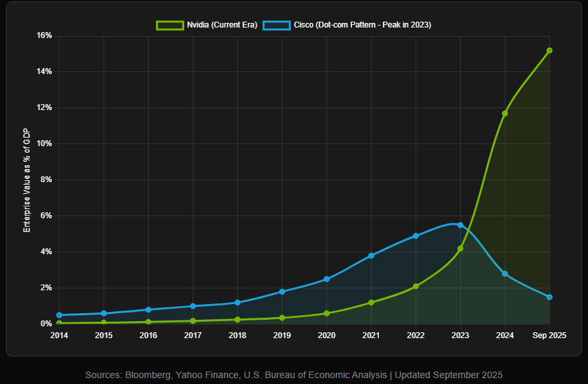Click the Nvidia data point for 2022
Screen dimensions: 588x384
tap(416, 286)
